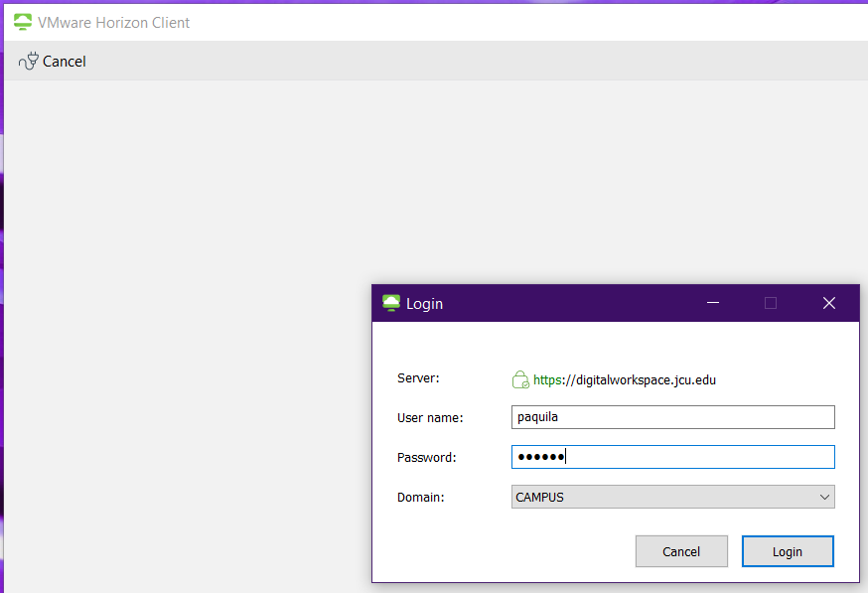Focus the User name field containing paquila
This screenshot has width=868, height=593.
tap(672, 417)
